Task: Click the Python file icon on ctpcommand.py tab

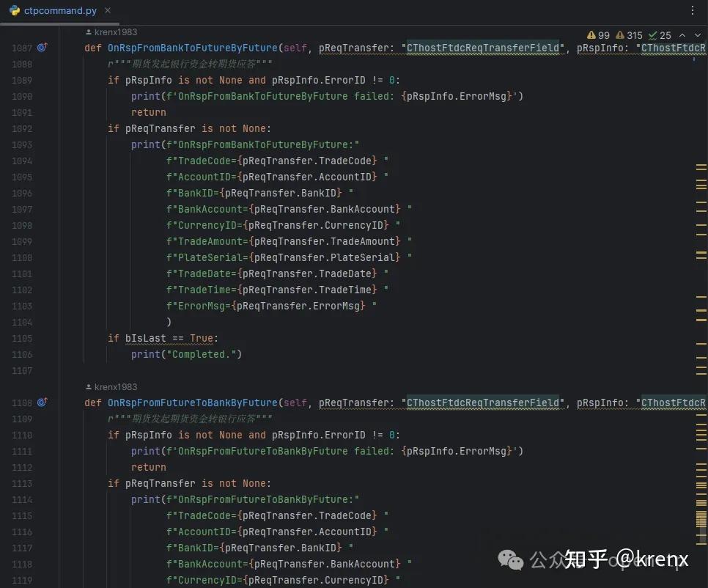Action: (x=15, y=10)
